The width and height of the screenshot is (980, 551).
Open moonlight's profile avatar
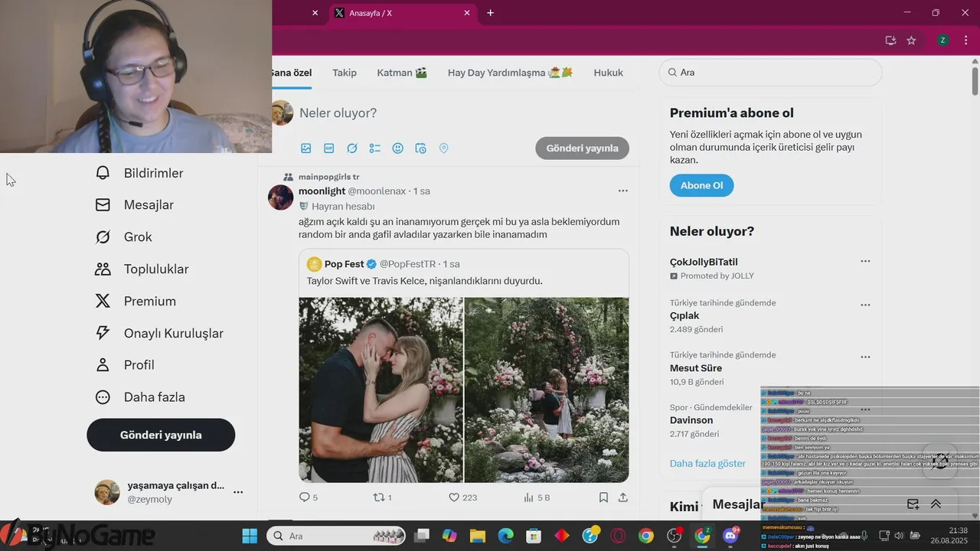(x=281, y=197)
